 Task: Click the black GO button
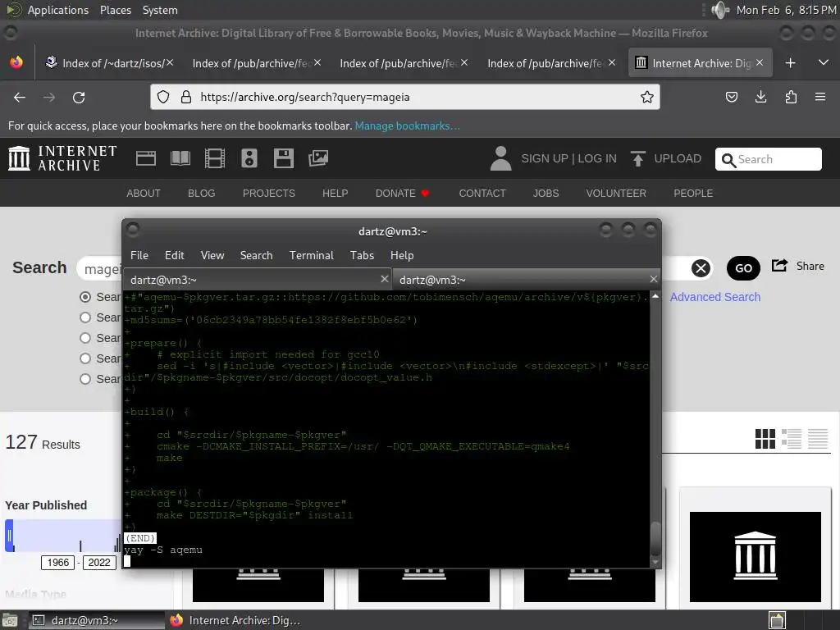[x=743, y=268]
